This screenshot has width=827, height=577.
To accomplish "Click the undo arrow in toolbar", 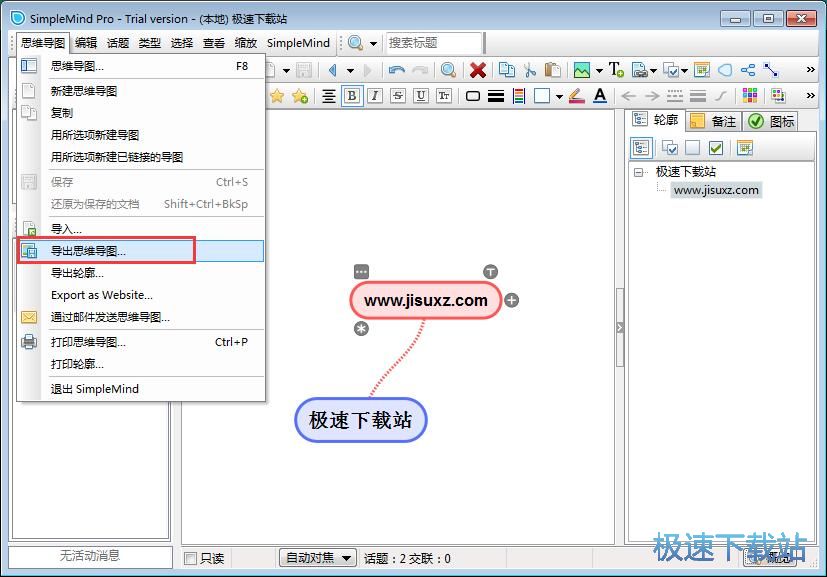I will tap(397, 70).
